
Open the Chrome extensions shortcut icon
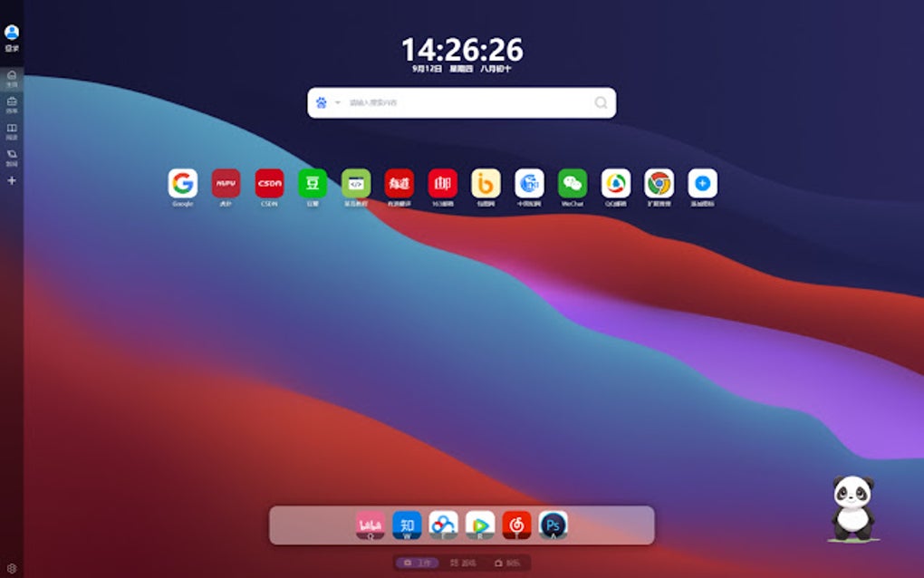coord(658,186)
